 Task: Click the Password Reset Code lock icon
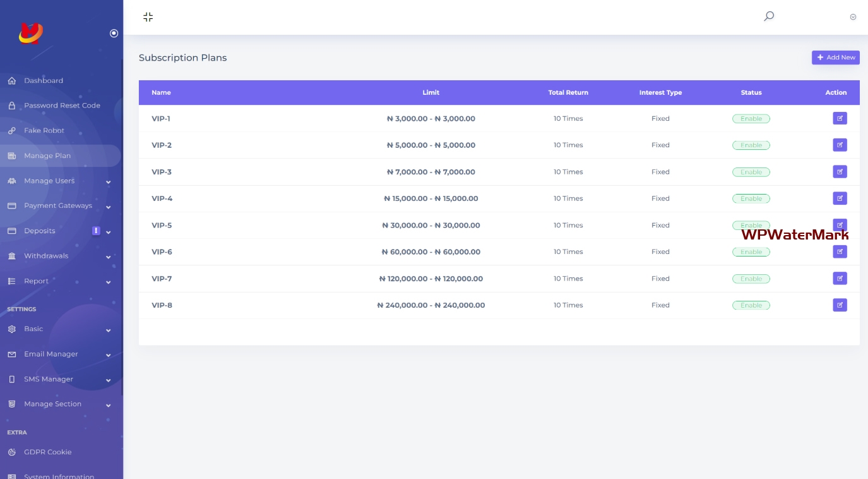pyautogui.click(x=11, y=106)
